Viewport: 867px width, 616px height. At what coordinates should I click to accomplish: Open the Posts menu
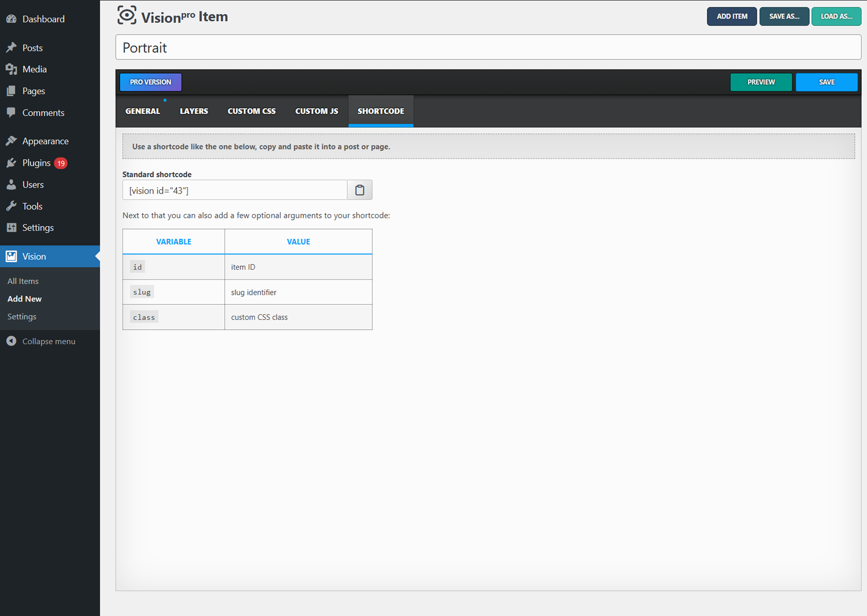point(50,48)
